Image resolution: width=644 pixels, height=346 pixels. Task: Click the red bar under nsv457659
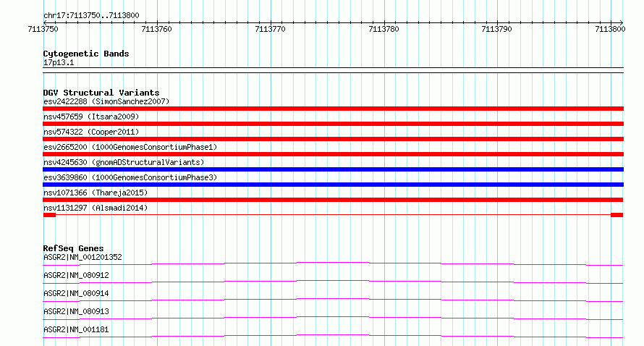[x=333, y=124]
